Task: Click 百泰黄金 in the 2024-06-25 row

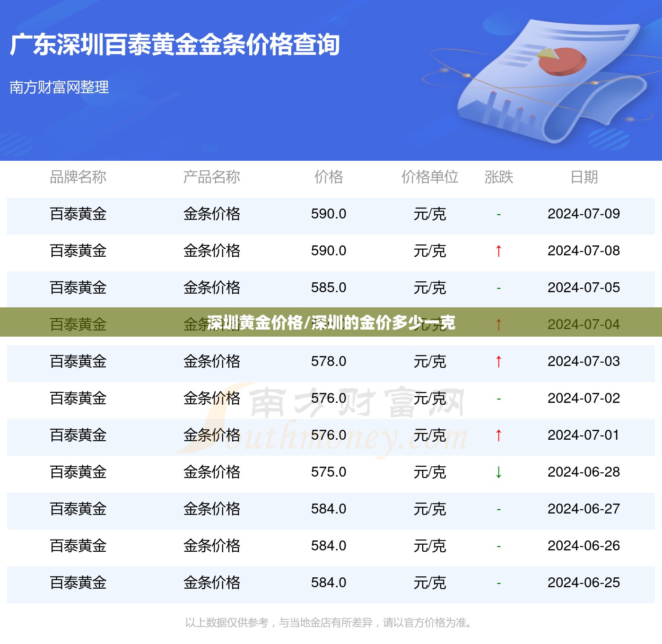Action: 78,583
